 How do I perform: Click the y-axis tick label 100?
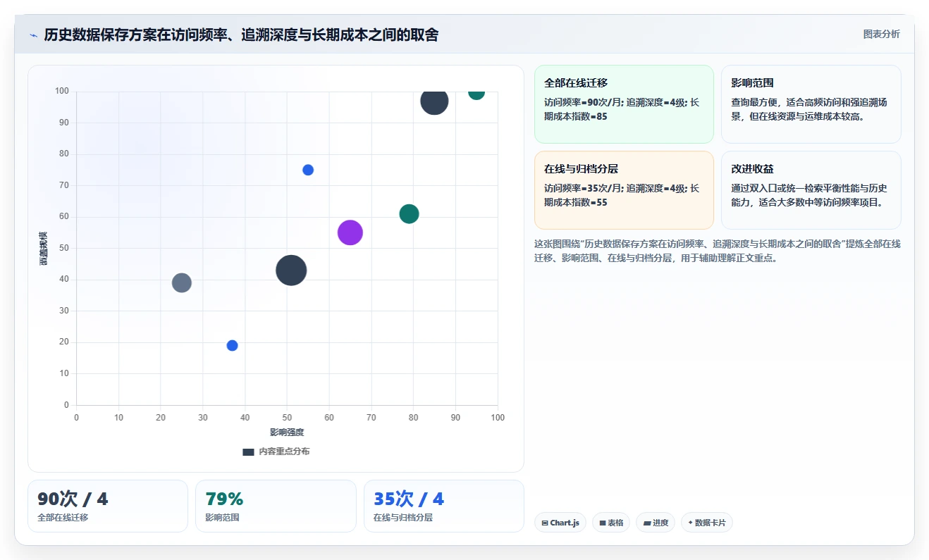(x=62, y=91)
